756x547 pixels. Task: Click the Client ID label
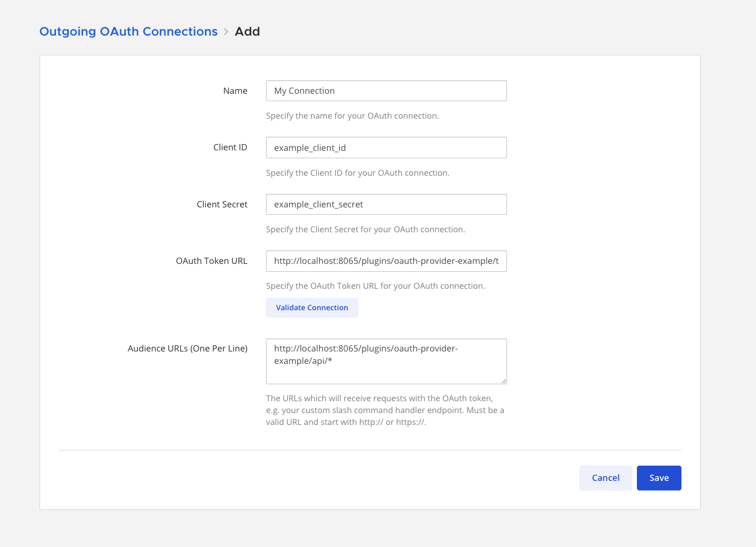click(x=230, y=147)
